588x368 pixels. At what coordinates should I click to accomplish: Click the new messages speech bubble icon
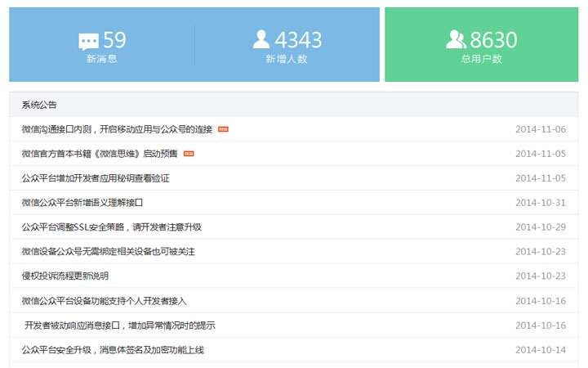[x=88, y=41]
